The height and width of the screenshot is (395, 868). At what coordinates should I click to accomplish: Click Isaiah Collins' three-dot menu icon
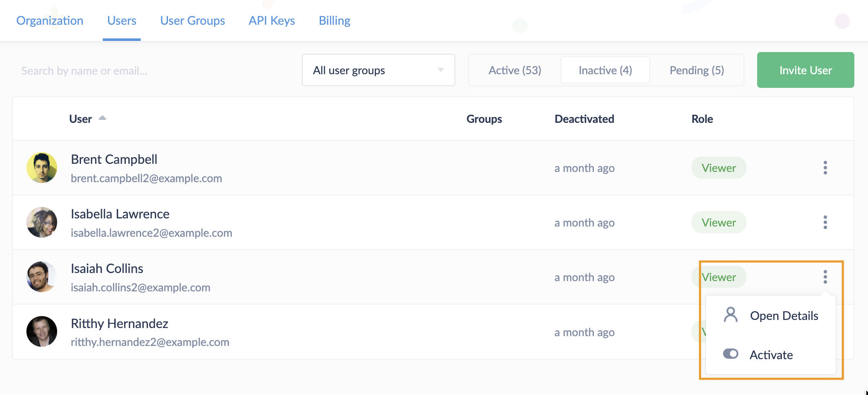click(825, 277)
